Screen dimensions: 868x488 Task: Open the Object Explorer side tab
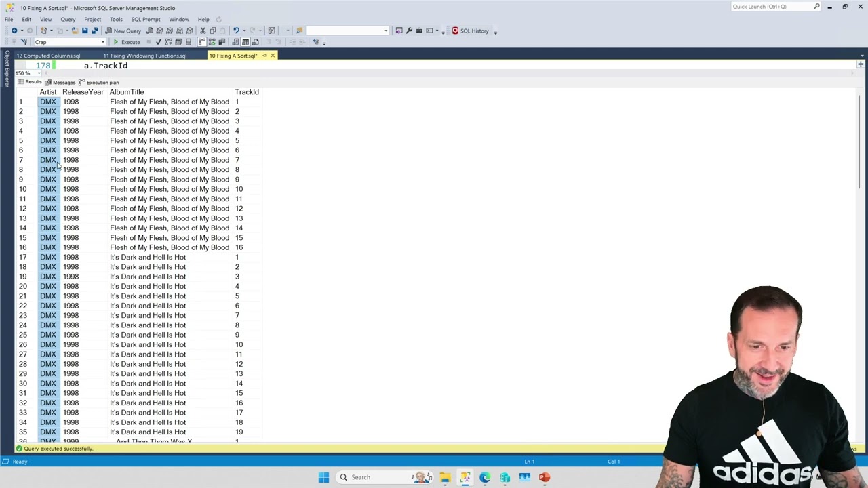7,68
